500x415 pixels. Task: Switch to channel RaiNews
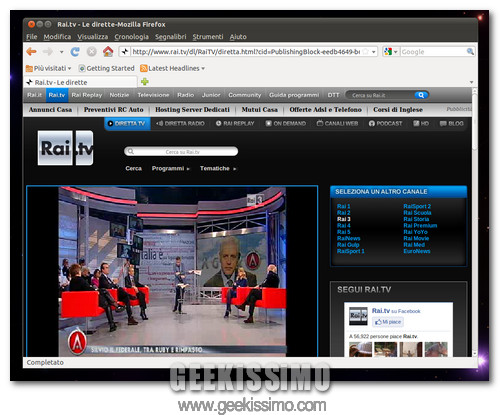(x=348, y=238)
